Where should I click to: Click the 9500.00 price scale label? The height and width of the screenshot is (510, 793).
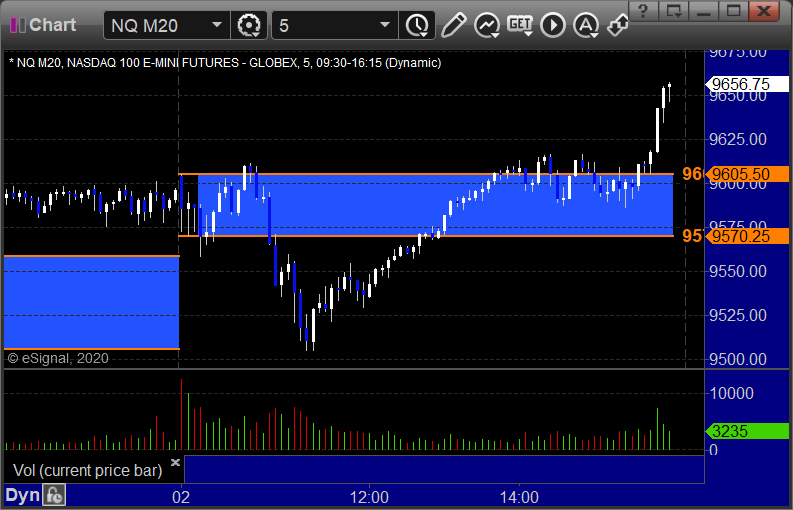(738, 359)
